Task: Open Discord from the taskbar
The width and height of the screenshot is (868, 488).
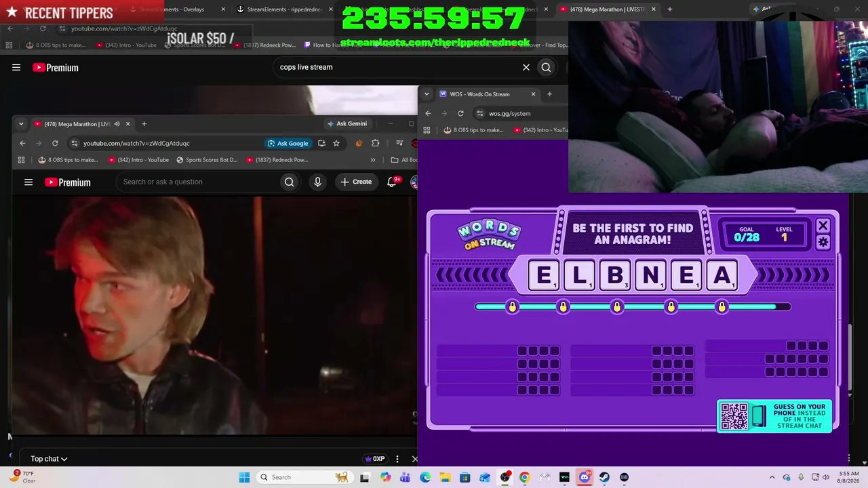Action: point(585,477)
